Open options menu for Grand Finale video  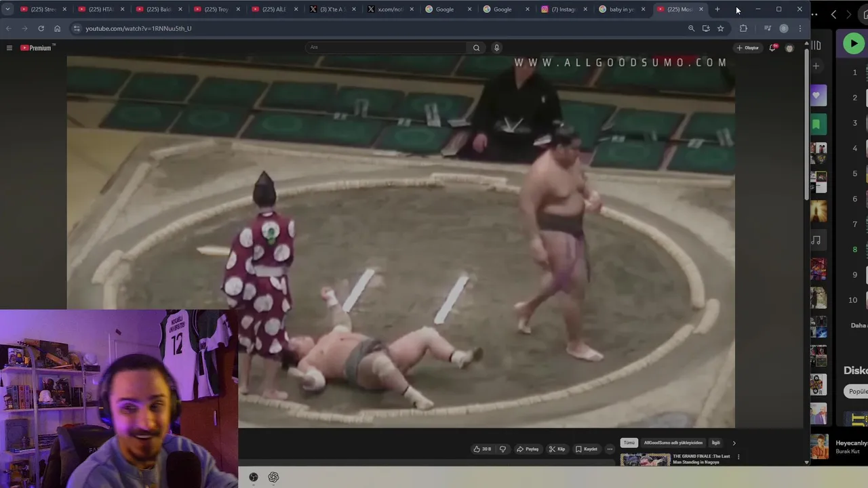pyautogui.click(x=738, y=457)
